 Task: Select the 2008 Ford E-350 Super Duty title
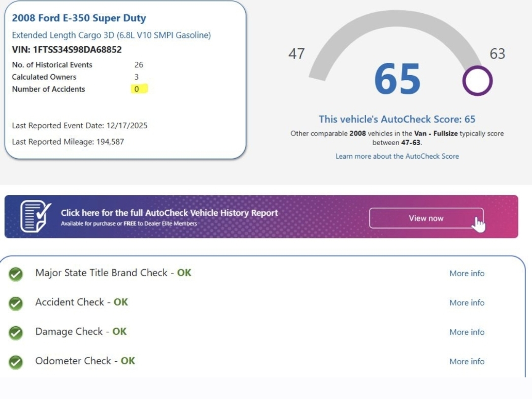click(79, 18)
